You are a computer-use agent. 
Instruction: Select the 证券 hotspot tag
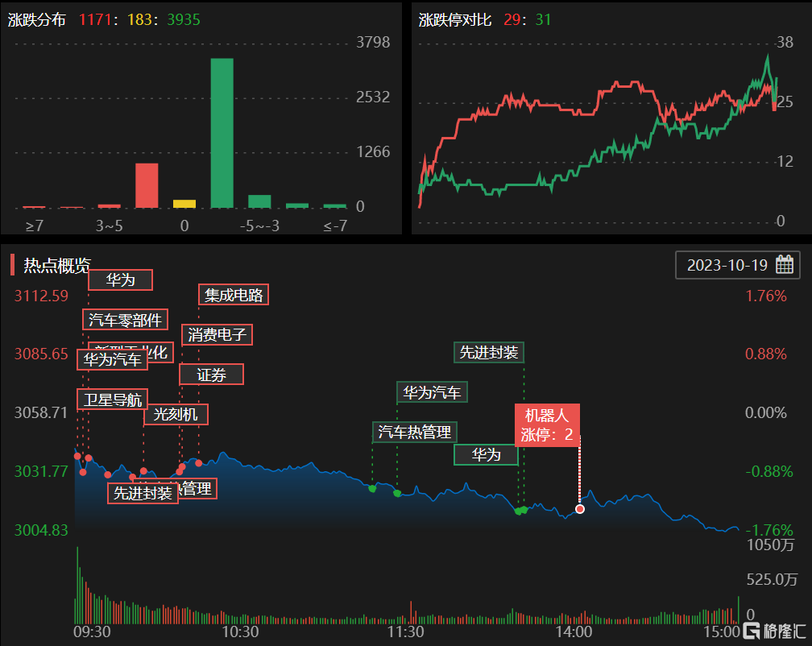click(211, 375)
